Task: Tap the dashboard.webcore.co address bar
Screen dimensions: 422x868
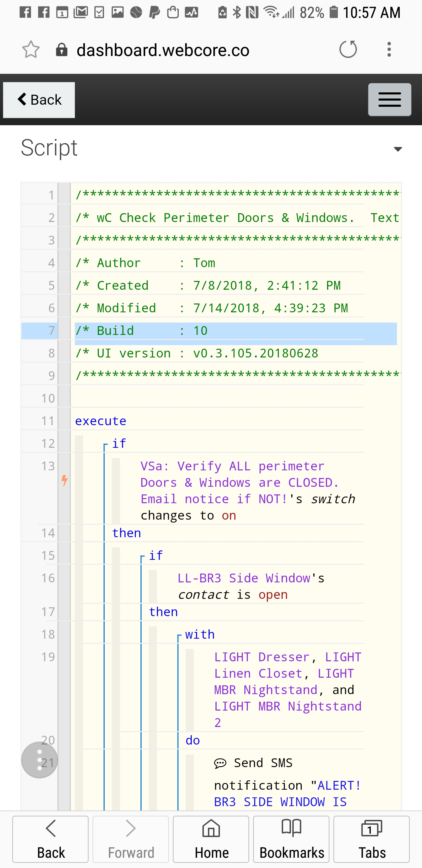Action: coord(163,50)
